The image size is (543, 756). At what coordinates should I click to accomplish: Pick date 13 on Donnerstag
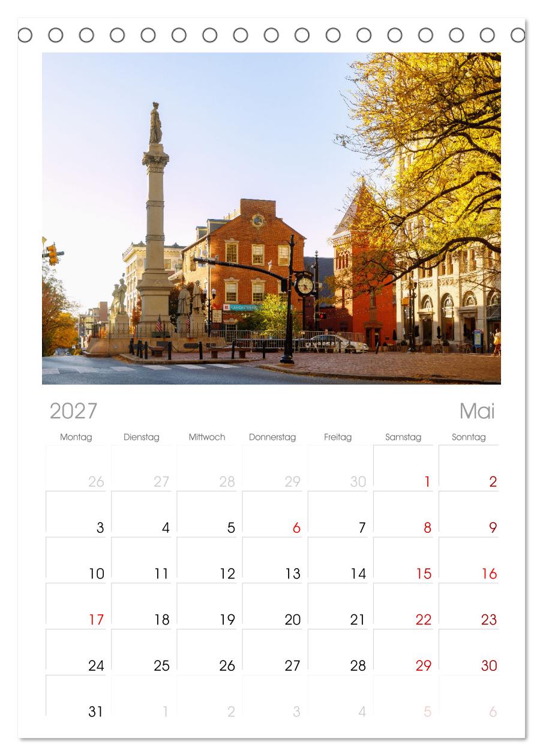pyautogui.click(x=293, y=574)
